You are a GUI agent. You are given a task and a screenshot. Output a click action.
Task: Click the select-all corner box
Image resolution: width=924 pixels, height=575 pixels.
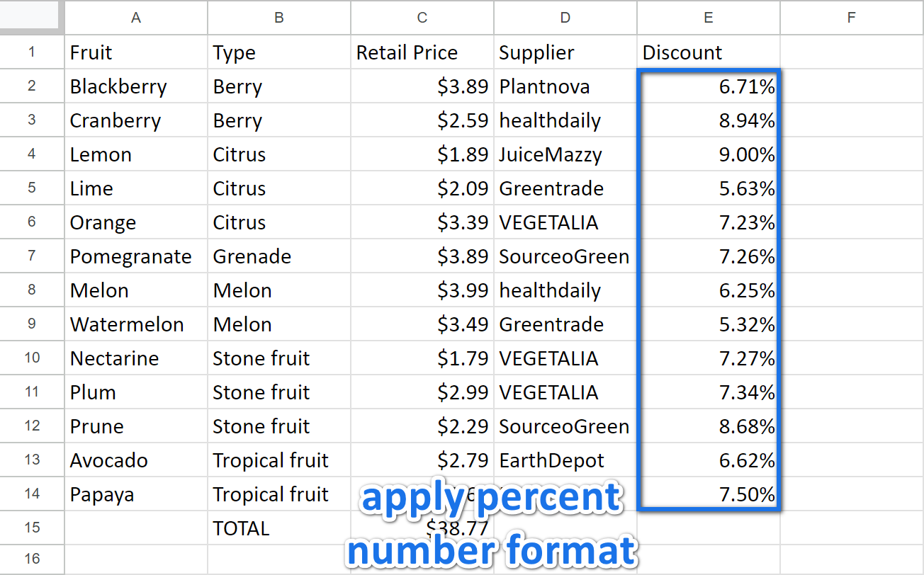[x=32, y=17]
